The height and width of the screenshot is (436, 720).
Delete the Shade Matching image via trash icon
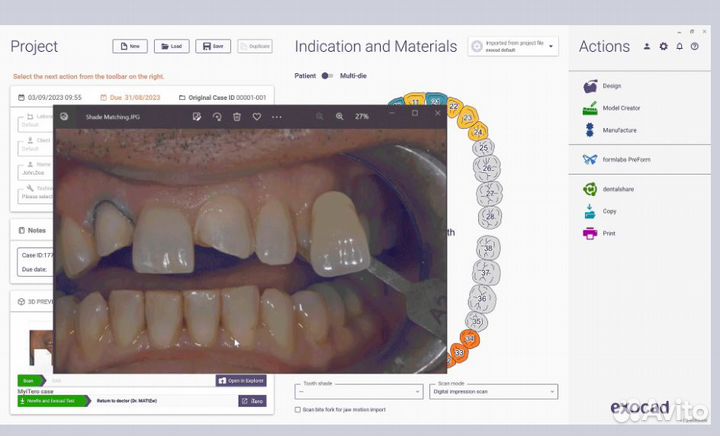pyautogui.click(x=237, y=117)
